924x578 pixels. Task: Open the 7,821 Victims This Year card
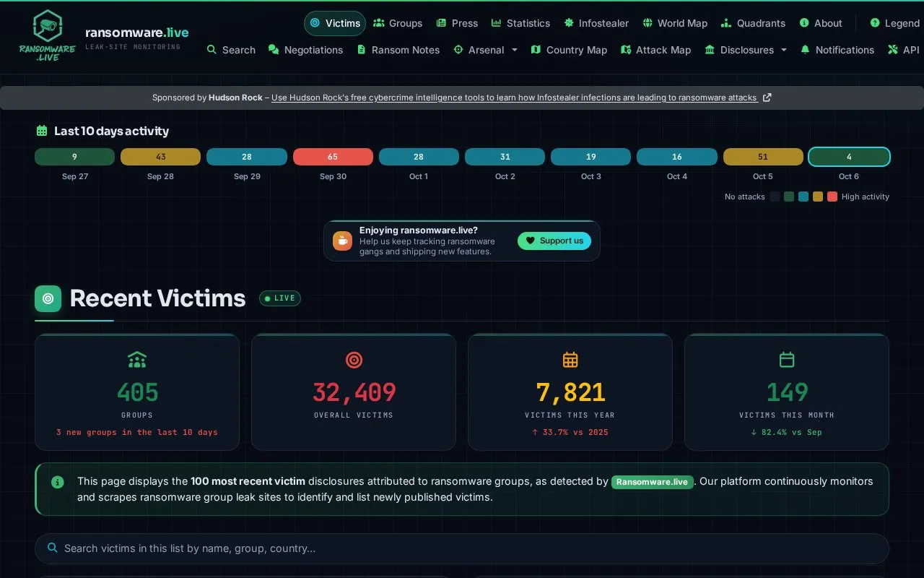tap(570, 392)
